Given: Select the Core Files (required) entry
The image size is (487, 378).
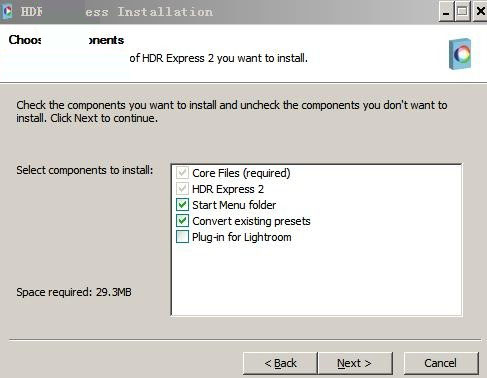Looking at the screenshot, I should point(241,173).
